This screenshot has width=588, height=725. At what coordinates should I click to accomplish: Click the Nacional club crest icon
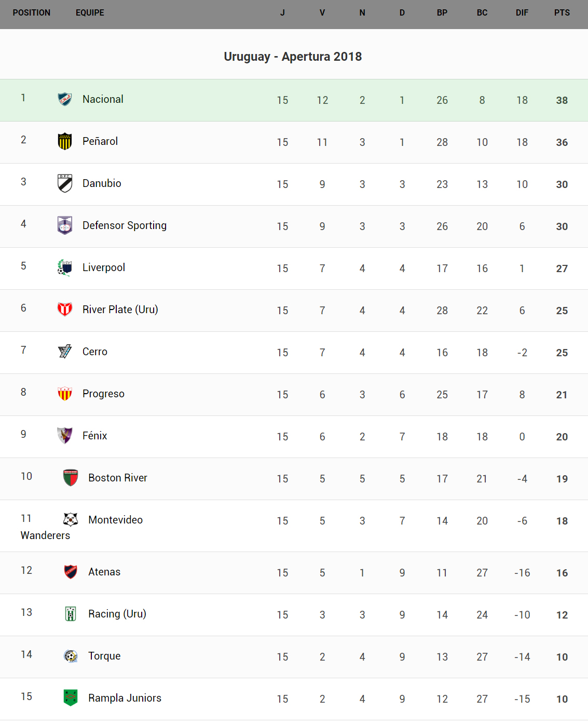[65, 99]
